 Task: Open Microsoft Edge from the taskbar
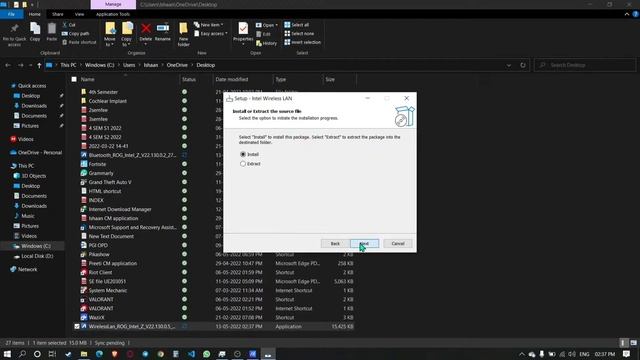99,354
